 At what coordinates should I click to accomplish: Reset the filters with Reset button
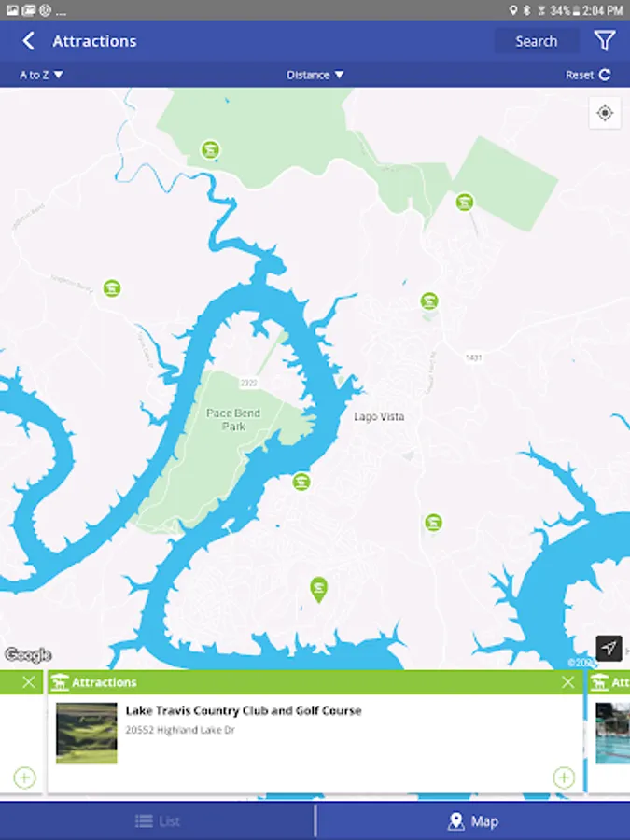click(x=588, y=75)
